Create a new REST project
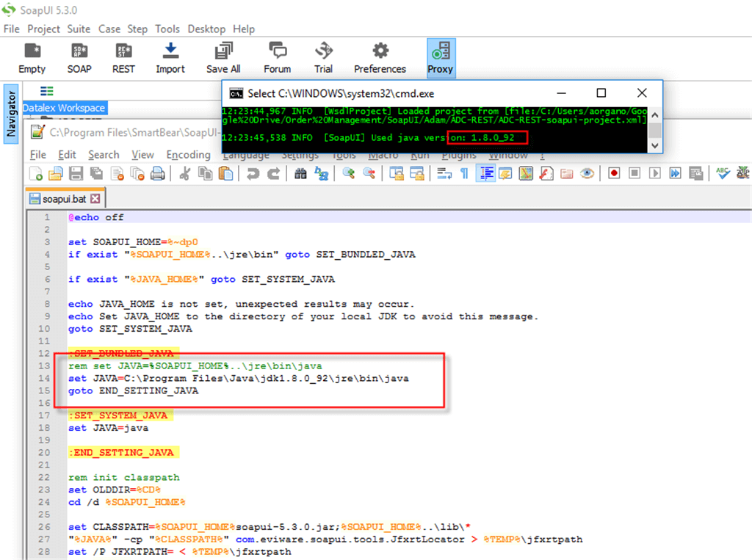Screen dimensions: 752x560 tap(123, 59)
